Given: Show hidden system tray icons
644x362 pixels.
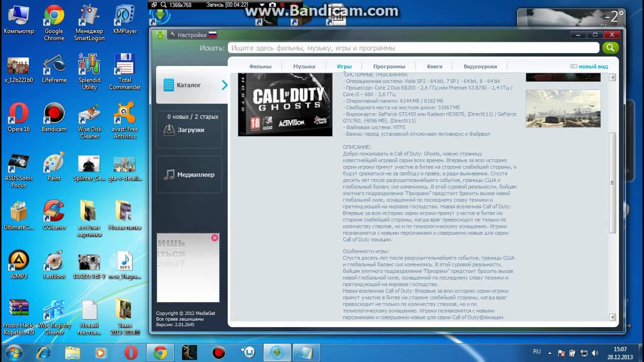Looking at the screenshot, I should click(549, 353).
